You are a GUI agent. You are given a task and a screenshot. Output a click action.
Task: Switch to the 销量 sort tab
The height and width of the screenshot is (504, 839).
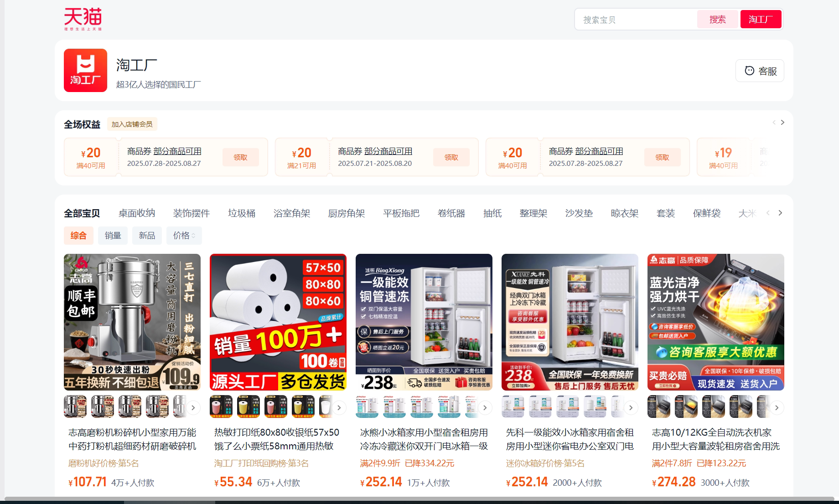tap(112, 236)
